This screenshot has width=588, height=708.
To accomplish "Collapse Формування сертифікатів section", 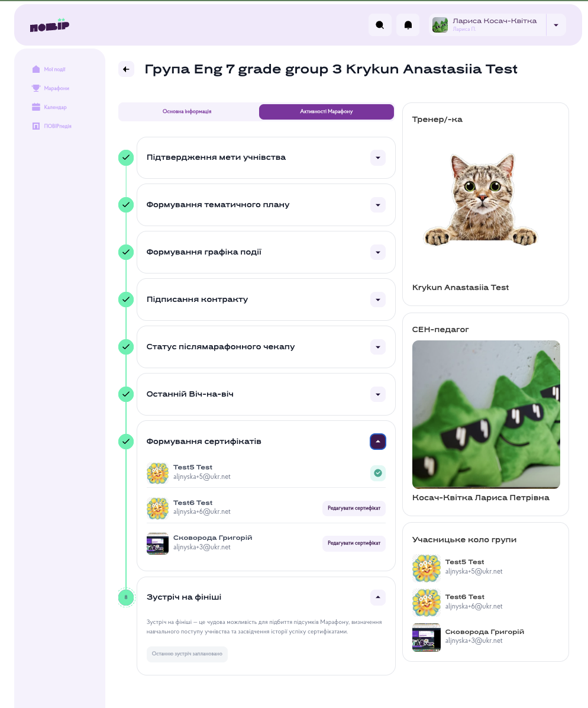I will [378, 442].
